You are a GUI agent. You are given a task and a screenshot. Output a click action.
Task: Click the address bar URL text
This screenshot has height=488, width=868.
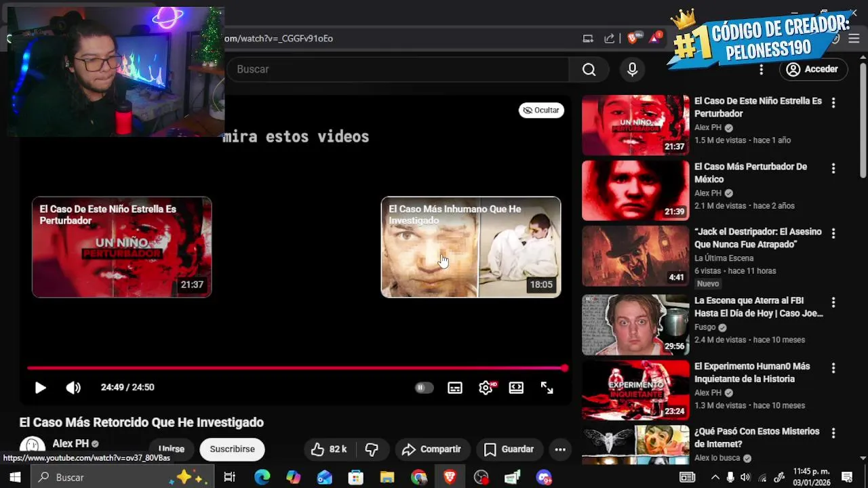pyautogui.click(x=279, y=39)
